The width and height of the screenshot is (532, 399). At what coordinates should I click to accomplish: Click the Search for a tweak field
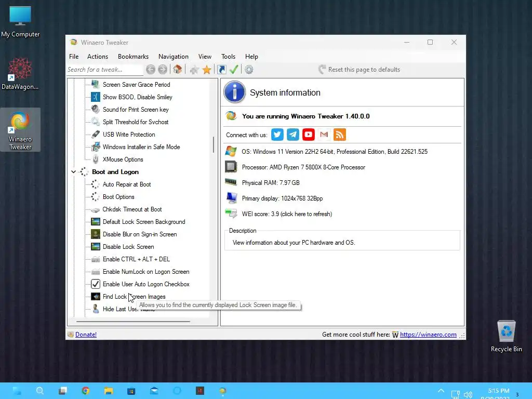point(105,70)
